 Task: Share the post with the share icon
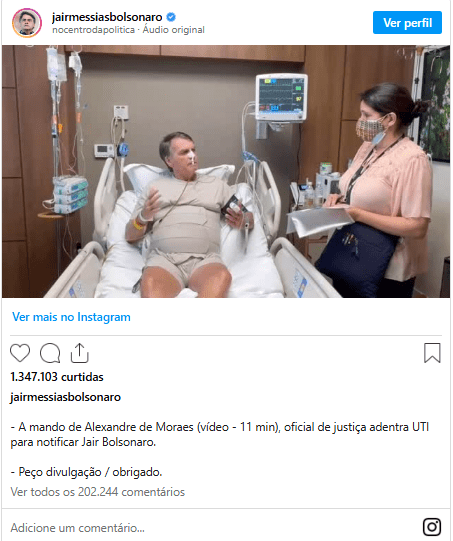tap(80, 353)
